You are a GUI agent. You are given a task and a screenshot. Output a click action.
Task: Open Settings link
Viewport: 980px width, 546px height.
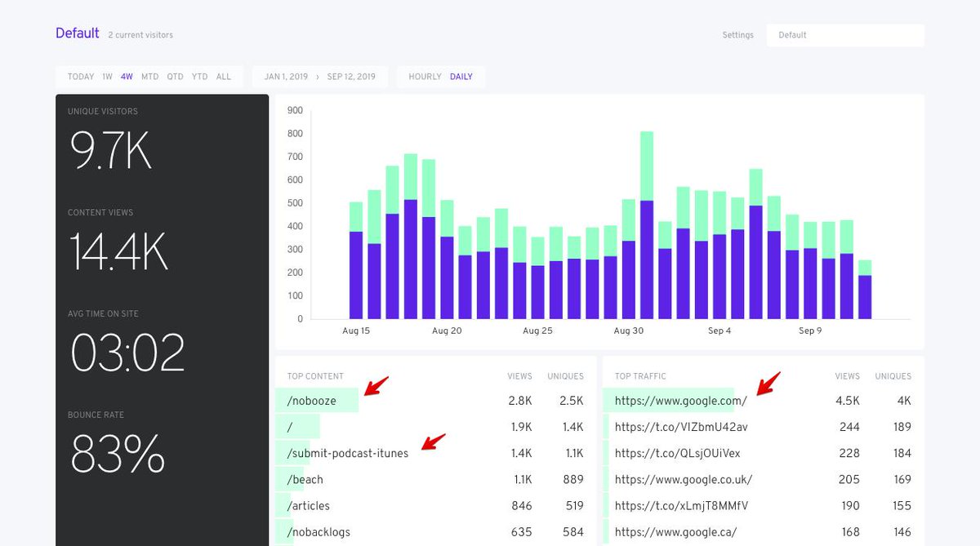[737, 35]
